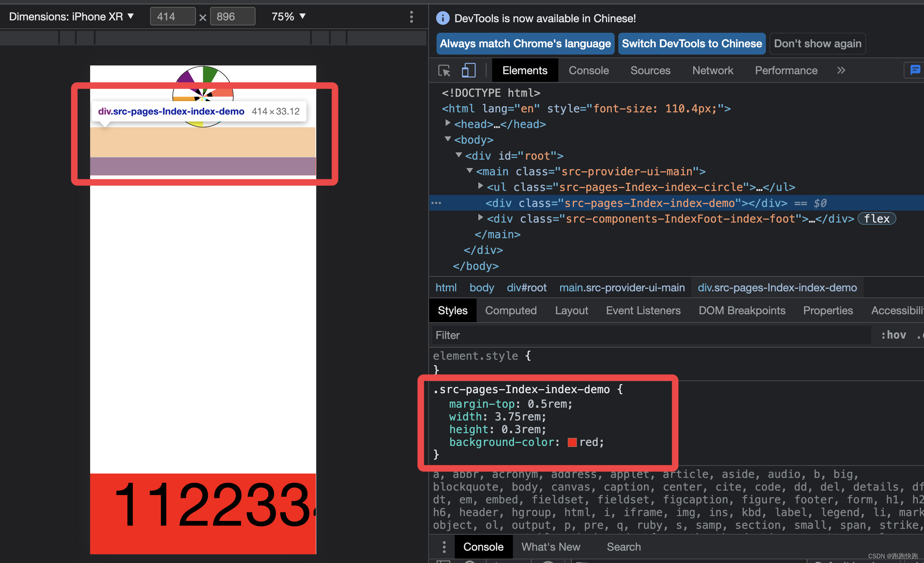Expand the head element node
This screenshot has height=563, width=924.
point(447,123)
